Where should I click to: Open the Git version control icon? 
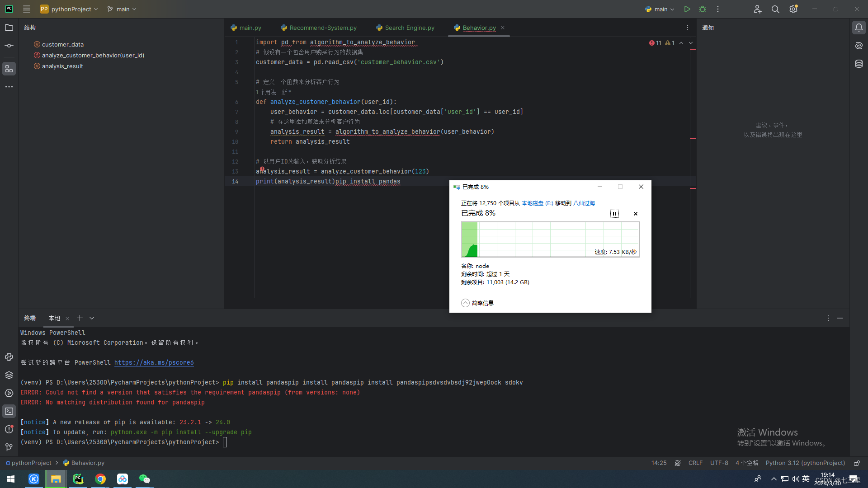click(x=9, y=447)
